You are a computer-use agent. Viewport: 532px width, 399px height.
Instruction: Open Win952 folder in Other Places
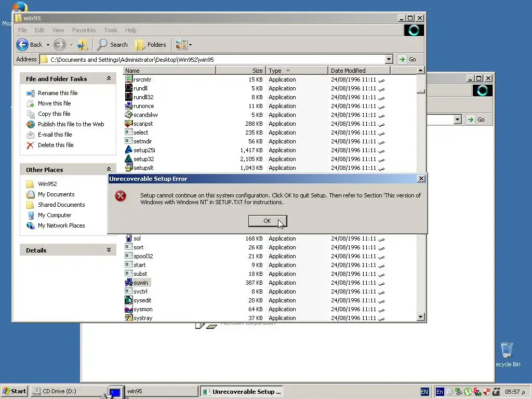[x=47, y=184]
